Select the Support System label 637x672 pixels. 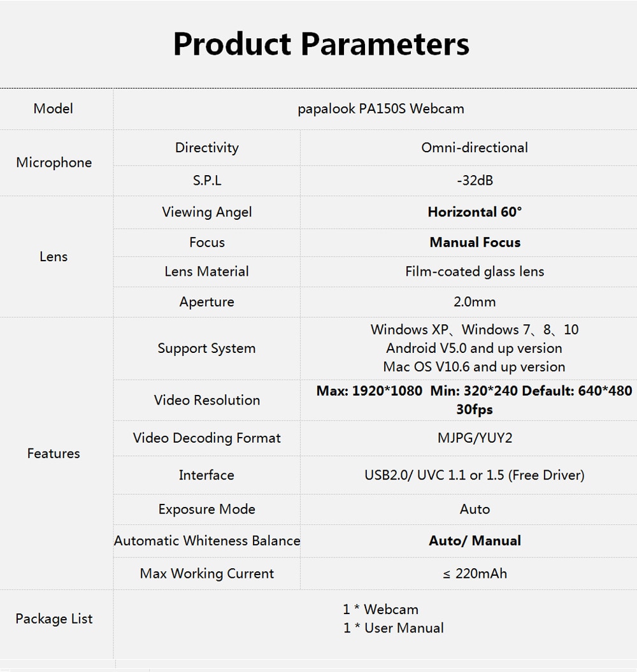click(206, 348)
